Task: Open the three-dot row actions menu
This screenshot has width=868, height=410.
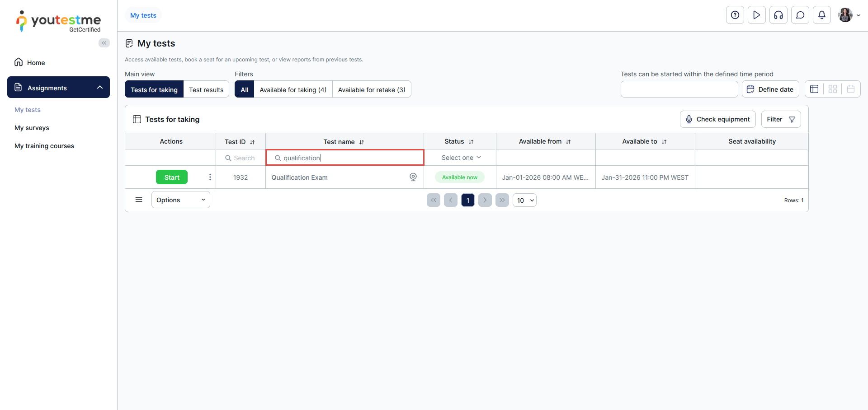Action: (x=210, y=177)
